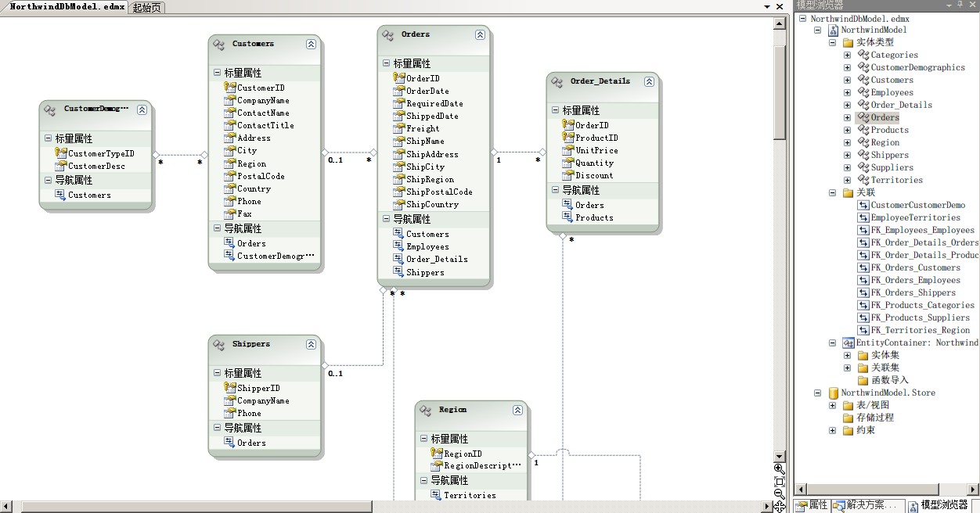Collapse the 关联 node in model browser

click(x=832, y=192)
